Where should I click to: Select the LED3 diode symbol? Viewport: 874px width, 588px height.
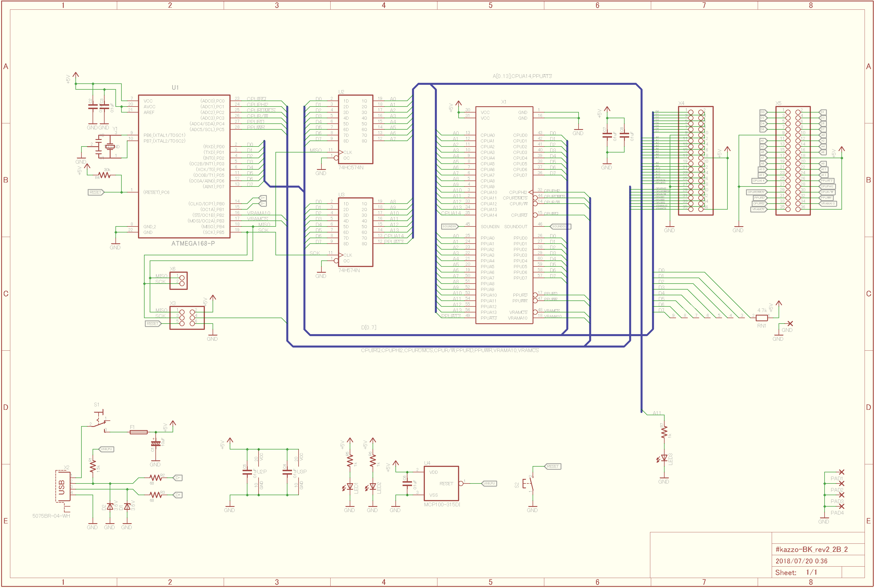[664, 458]
